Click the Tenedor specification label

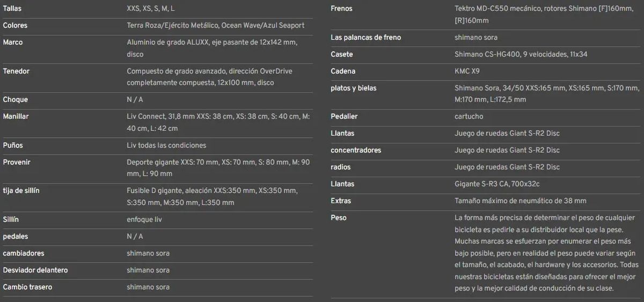(16, 71)
